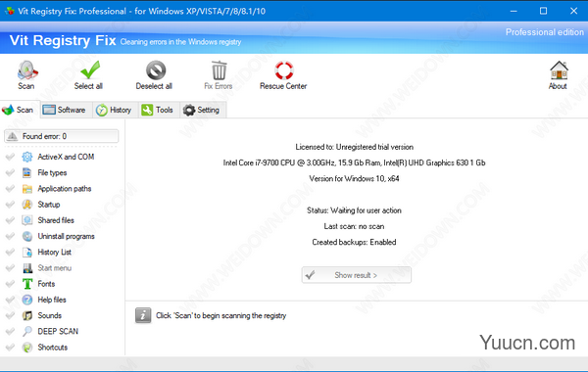
Task: Open the Tools tab
Action: (x=159, y=110)
